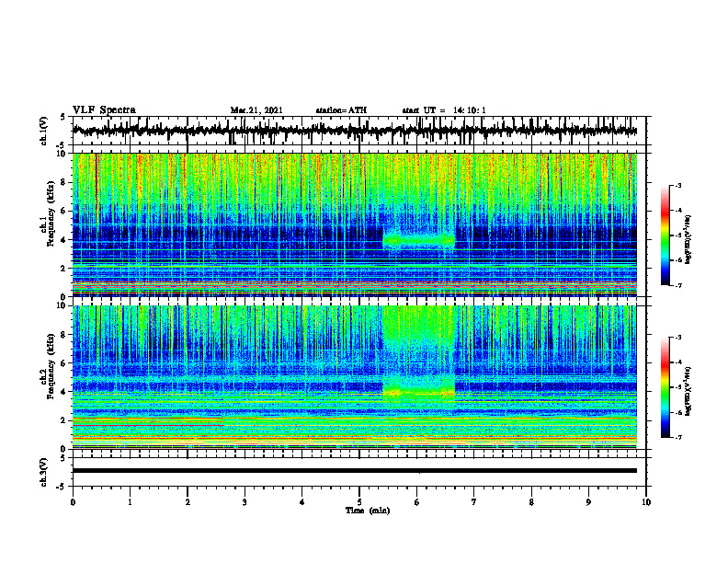Click time axis tick label "8"
This screenshot has width=728, height=563.
coord(531,502)
